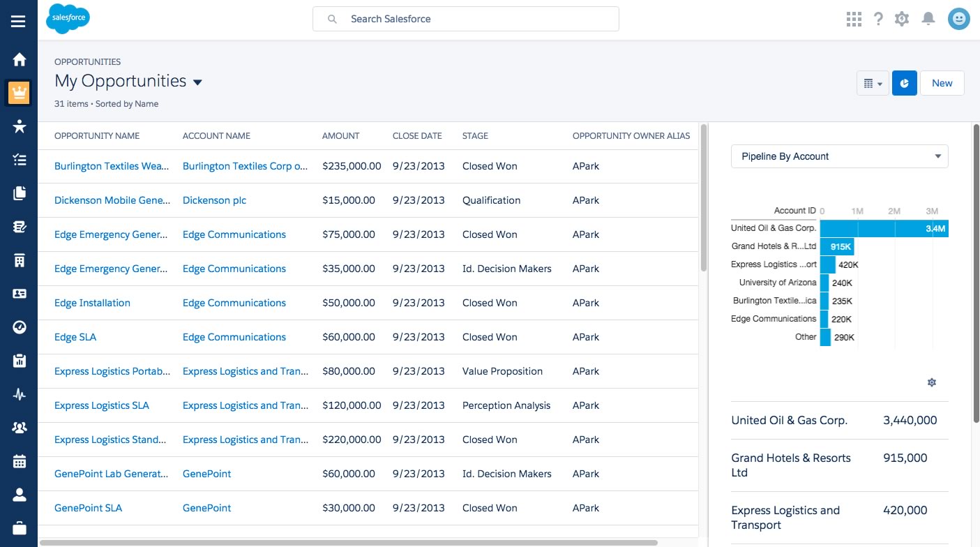The height and width of the screenshot is (547, 980).
Task: Open chart settings gear icon
Action: (931, 382)
